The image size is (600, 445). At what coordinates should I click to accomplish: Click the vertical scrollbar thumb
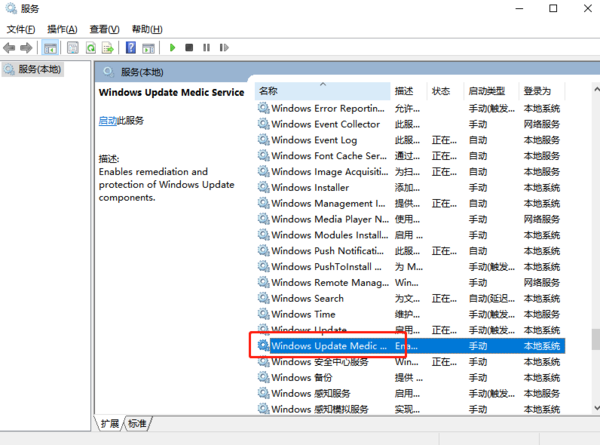[x=596, y=339]
